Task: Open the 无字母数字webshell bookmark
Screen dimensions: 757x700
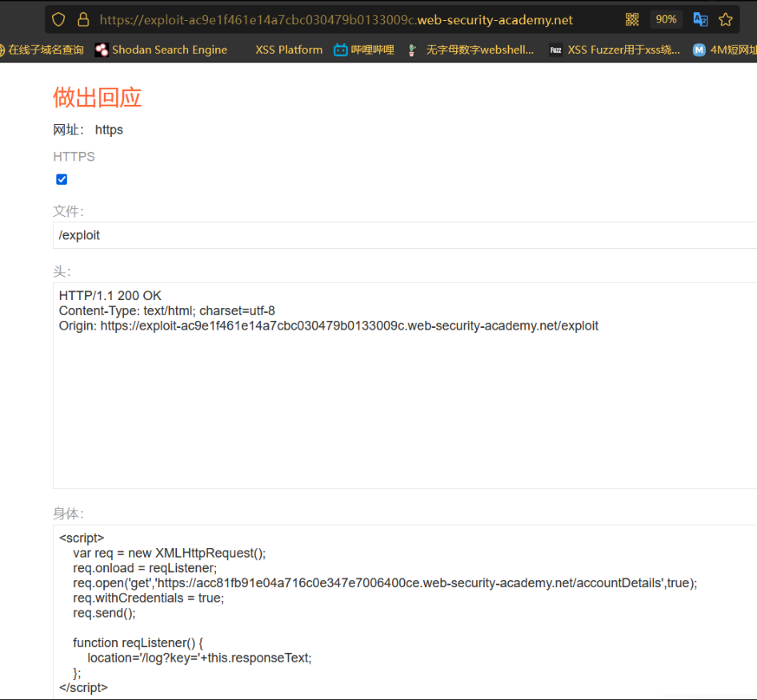Action: coord(471,50)
